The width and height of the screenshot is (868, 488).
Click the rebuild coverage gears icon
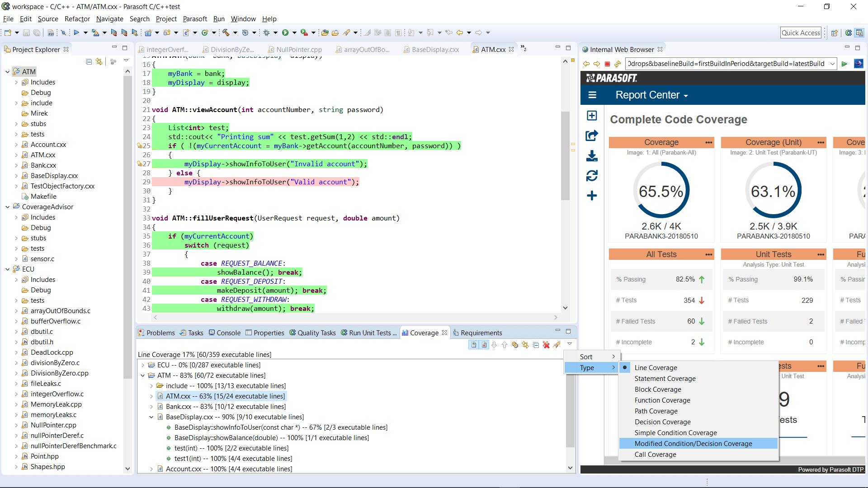click(515, 345)
